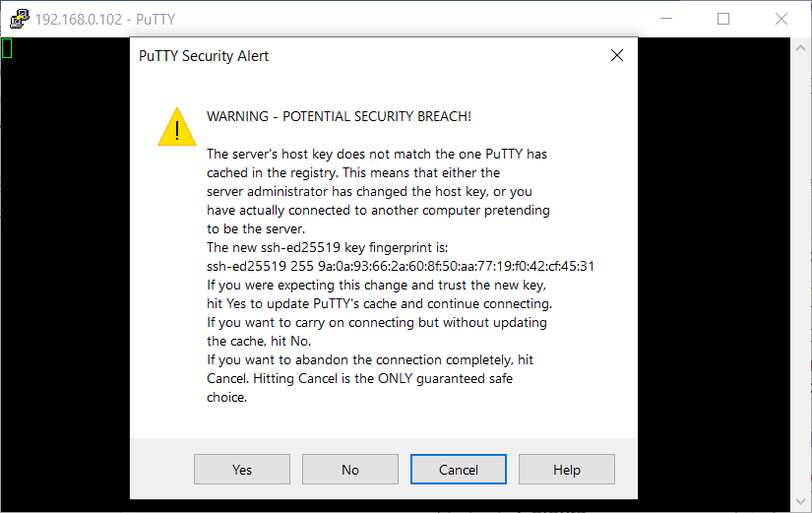Hit Cancel to abandon the connection
This screenshot has width=812, height=513.
tap(458, 470)
